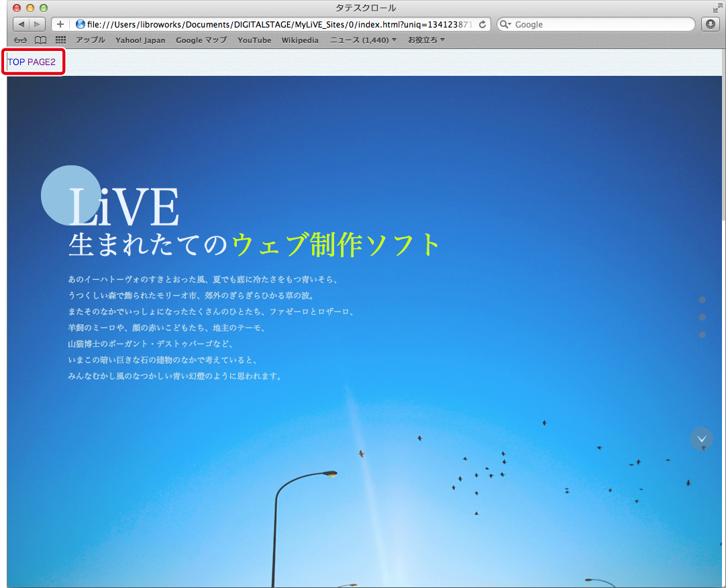Jump to the first section dot
The height and width of the screenshot is (588, 726).
pos(702,300)
